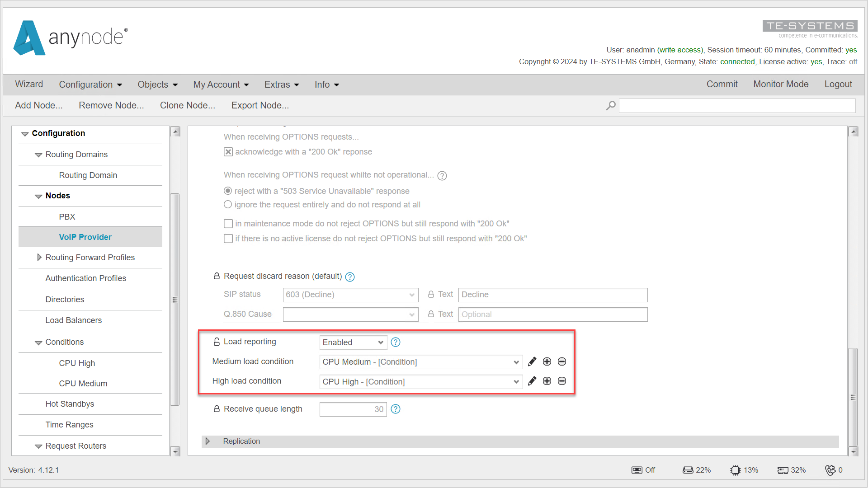Click the CPU usage 13% icon
The image size is (868, 488).
point(735,470)
